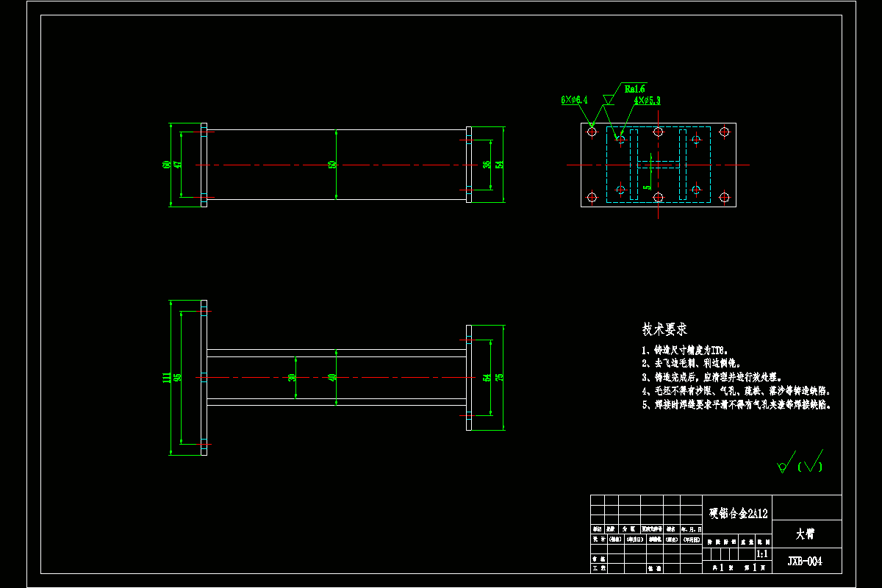Click the 'Ra1.6' surface roughness label

click(634, 88)
